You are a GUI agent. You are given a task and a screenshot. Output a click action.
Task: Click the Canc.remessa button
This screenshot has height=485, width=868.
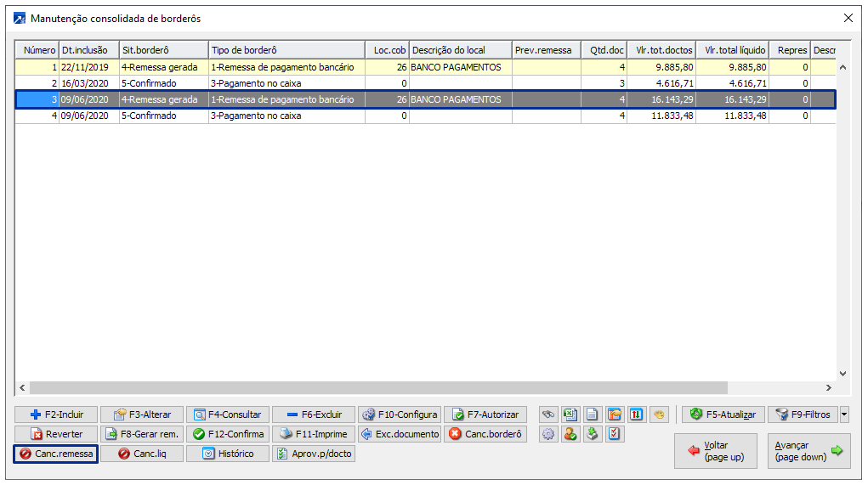click(56, 454)
